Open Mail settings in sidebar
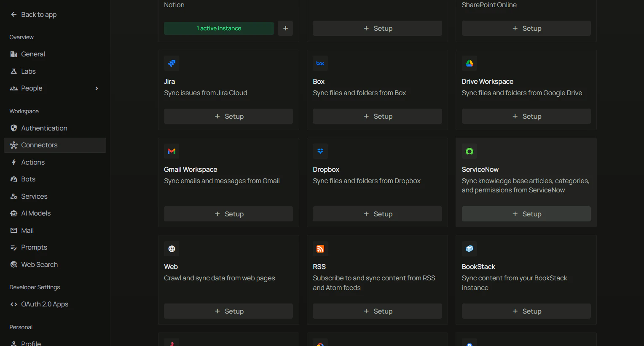 click(x=55, y=230)
